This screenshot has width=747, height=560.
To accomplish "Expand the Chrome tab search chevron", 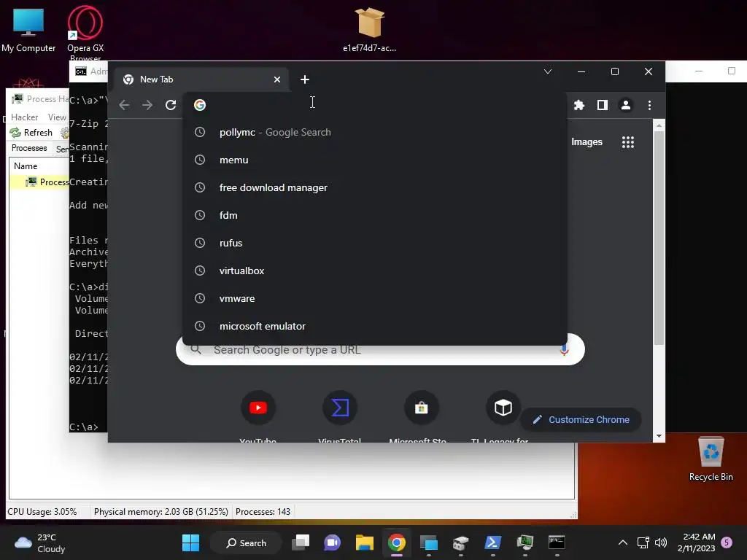I will 548,71.
